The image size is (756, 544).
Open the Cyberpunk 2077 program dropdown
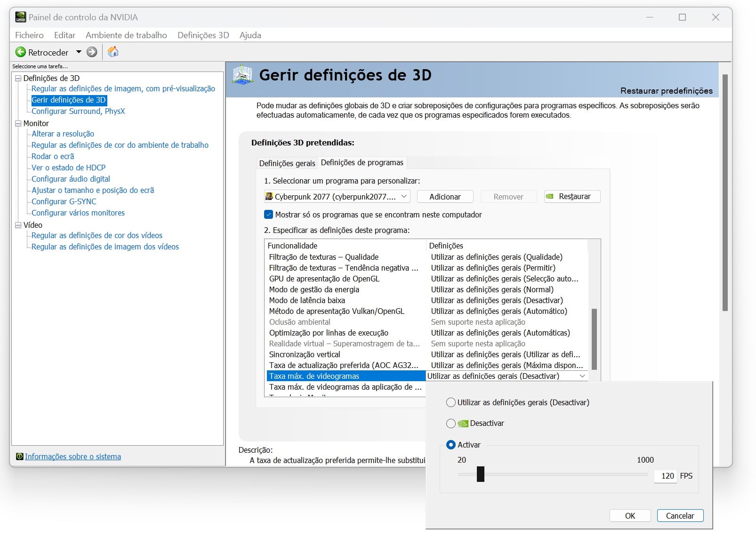[403, 197]
